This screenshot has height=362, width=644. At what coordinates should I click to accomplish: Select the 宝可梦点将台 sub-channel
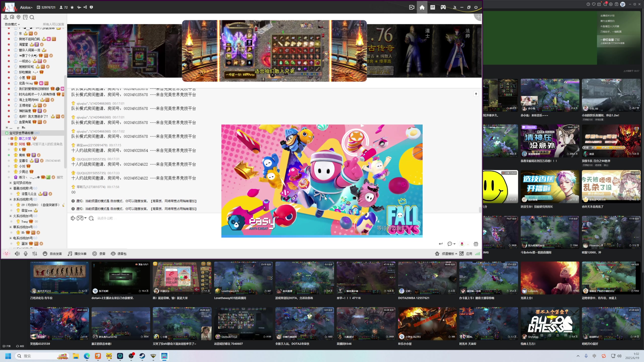point(22,183)
